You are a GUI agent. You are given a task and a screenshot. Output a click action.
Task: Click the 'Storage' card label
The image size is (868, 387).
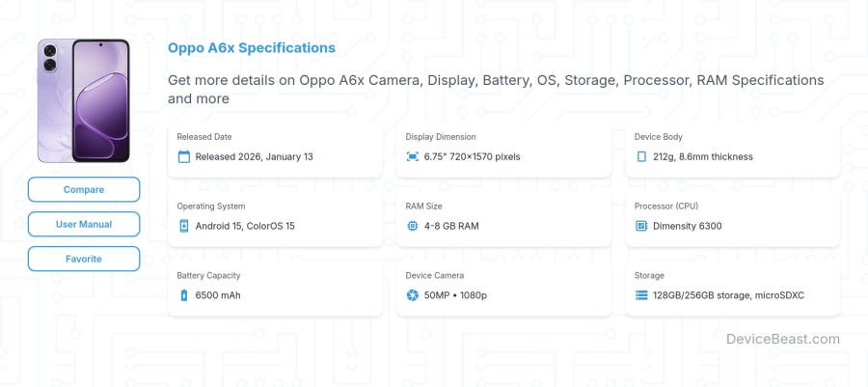click(649, 275)
